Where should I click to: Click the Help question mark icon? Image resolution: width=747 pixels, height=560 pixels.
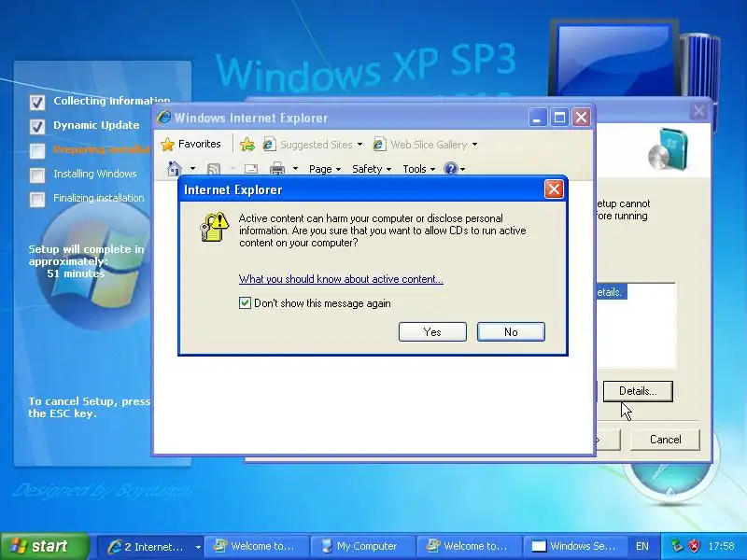coord(450,169)
